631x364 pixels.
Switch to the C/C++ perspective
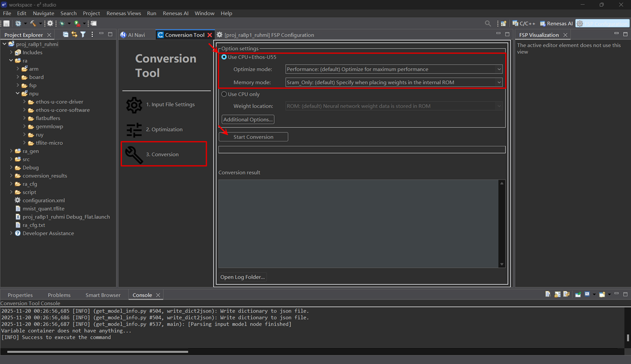coord(524,24)
